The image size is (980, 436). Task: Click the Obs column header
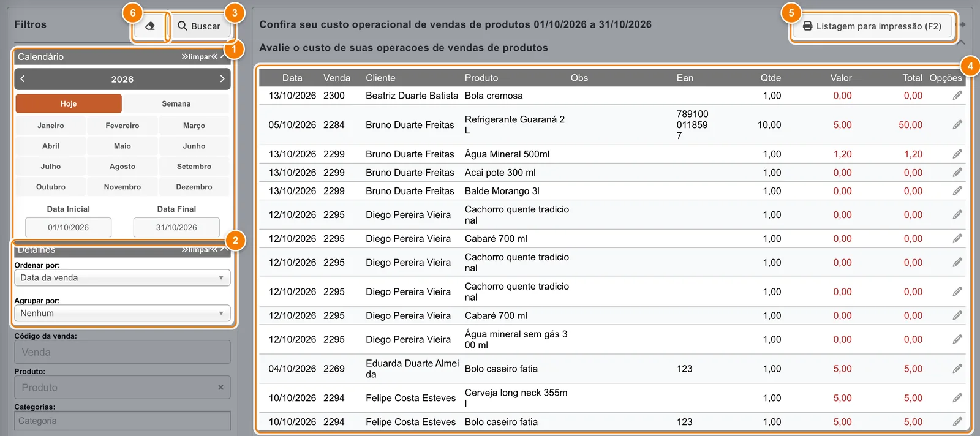(579, 78)
